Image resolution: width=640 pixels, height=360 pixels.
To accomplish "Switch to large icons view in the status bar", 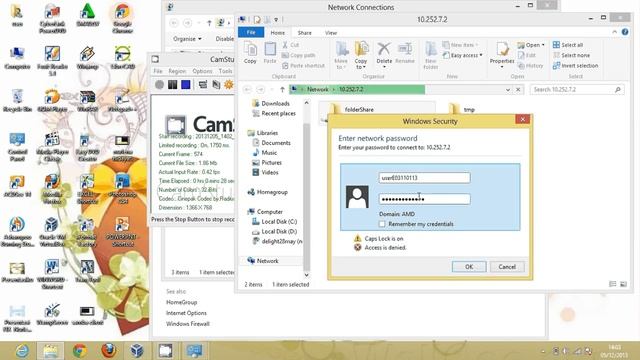I will [623, 284].
